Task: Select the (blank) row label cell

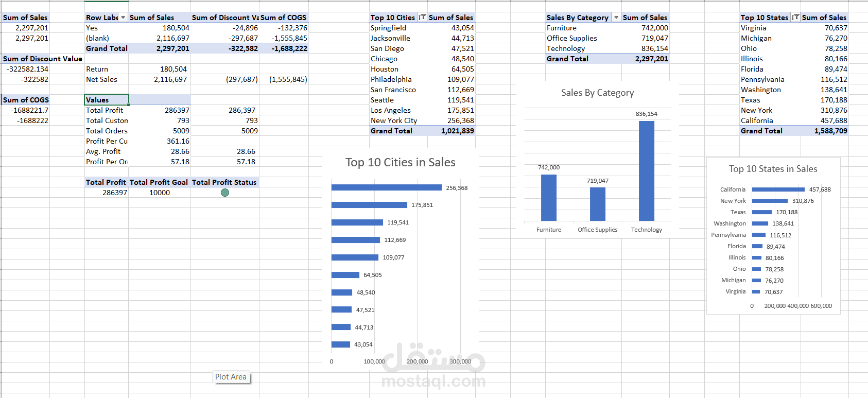Action: tap(107, 38)
